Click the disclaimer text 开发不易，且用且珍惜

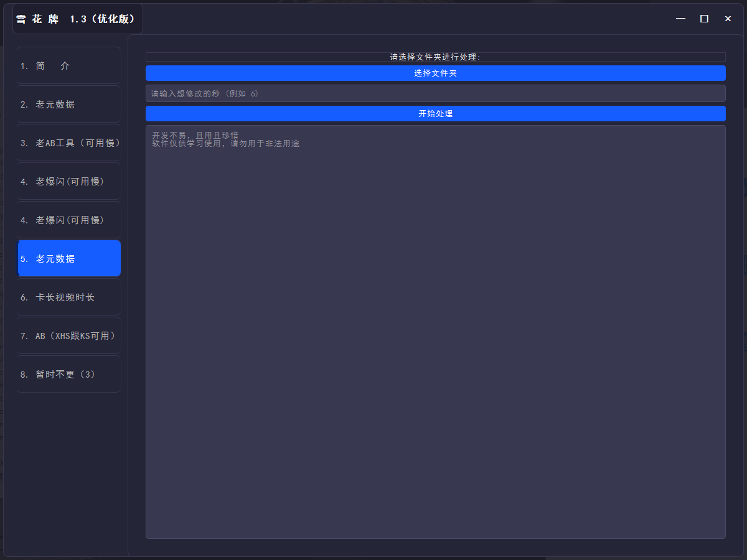click(193, 134)
